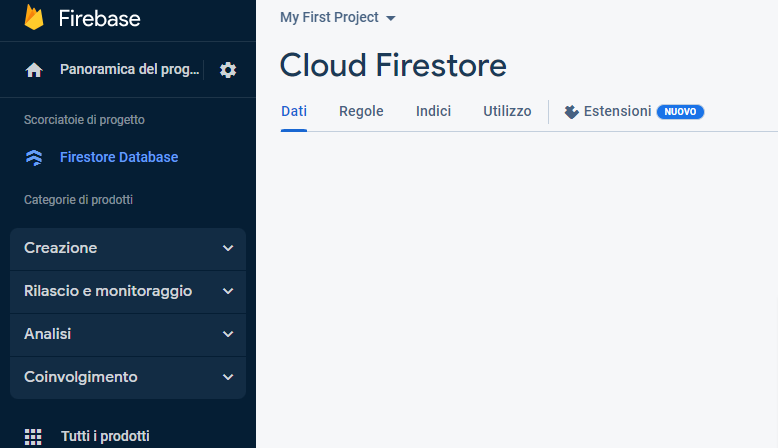Click the Scorciatoie di progetto heading
This screenshot has height=448, width=778.
click(x=84, y=120)
